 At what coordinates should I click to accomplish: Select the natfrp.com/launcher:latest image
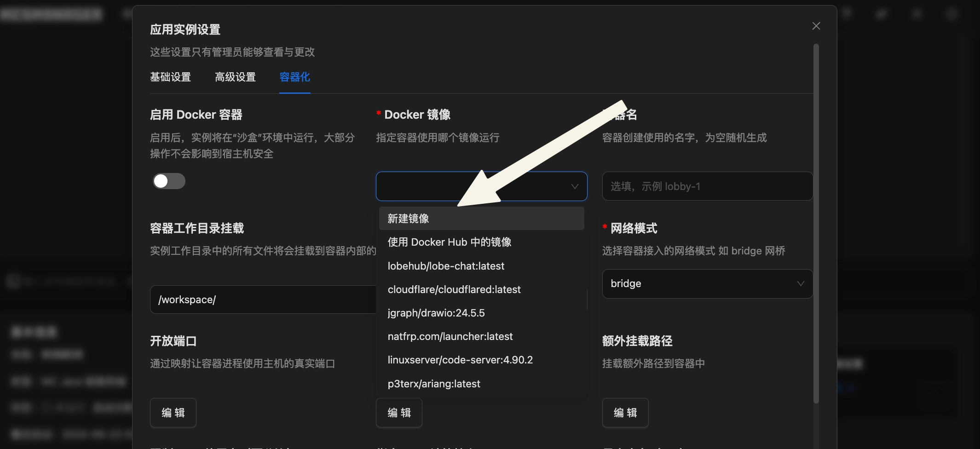point(450,336)
